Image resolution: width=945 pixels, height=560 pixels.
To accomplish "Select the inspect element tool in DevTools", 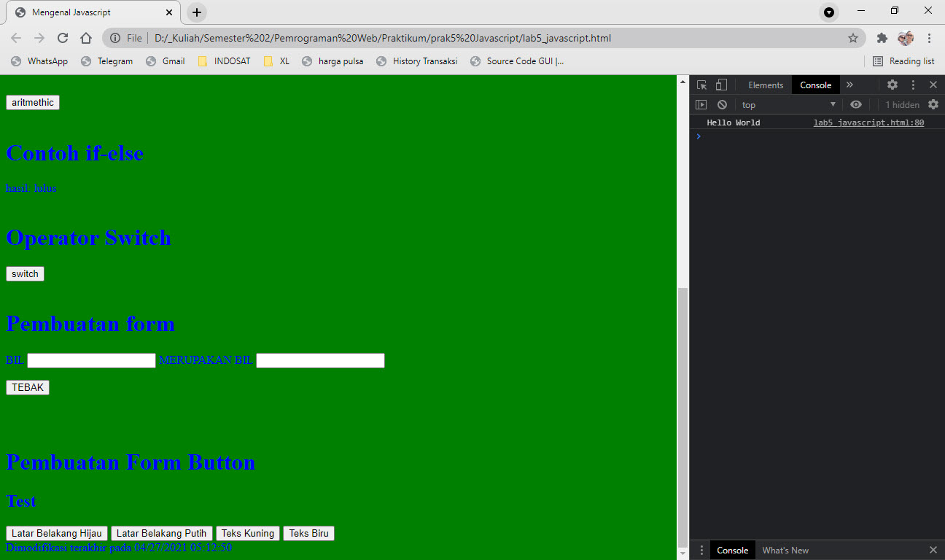I will 701,85.
